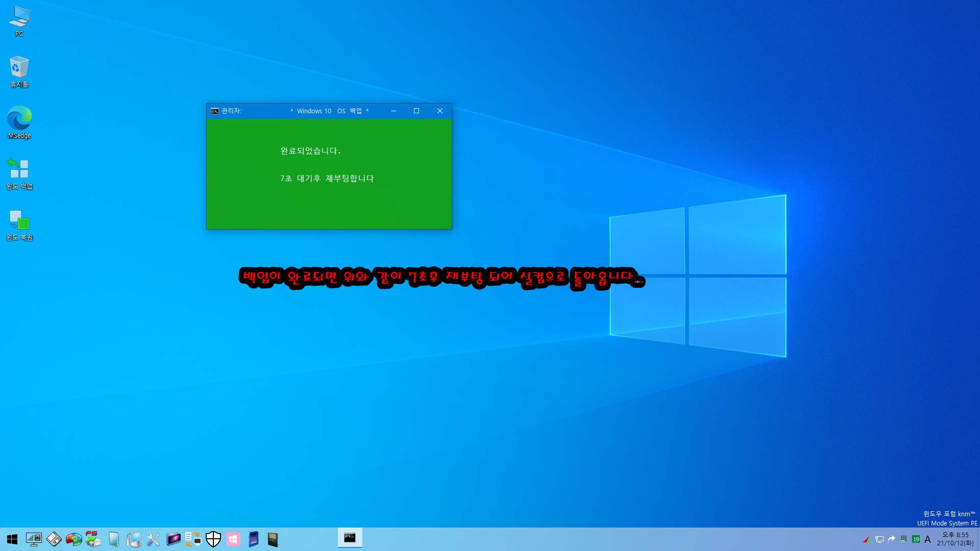Open the black-white shield taskbar icon
This screenshot has width=980, height=551.
(x=213, y=539)
